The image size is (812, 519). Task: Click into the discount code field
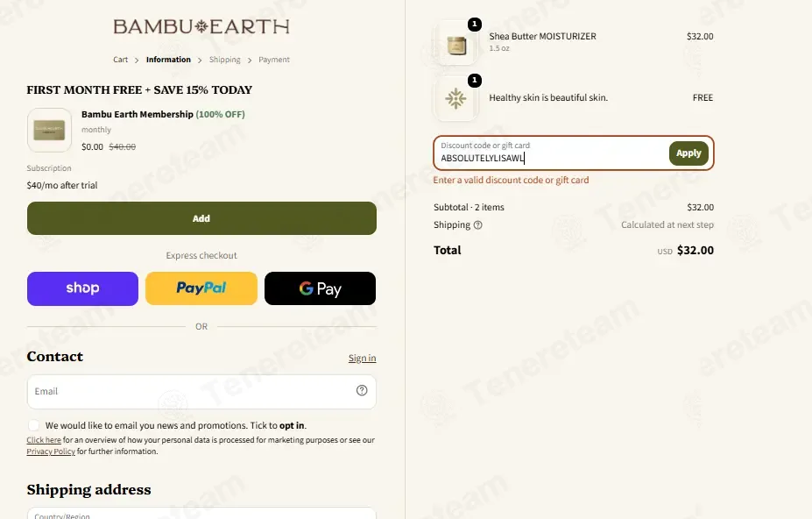pyautogui.click(x=552, y=153)
